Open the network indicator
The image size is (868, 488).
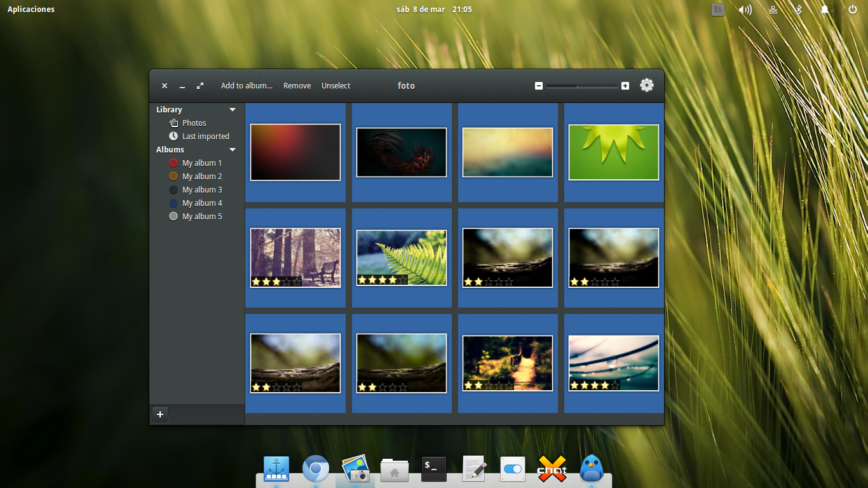(773, 10)
